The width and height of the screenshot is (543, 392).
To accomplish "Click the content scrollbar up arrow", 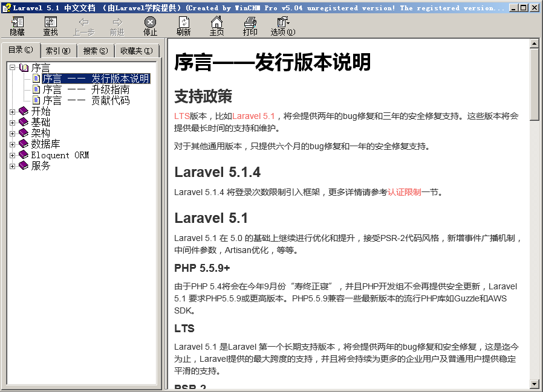I will point(535,44).
